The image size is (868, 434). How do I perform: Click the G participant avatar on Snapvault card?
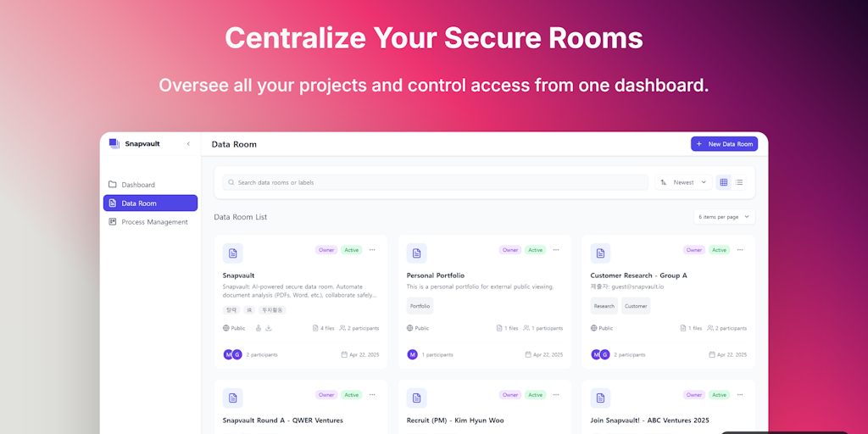(x=237, y=354)
